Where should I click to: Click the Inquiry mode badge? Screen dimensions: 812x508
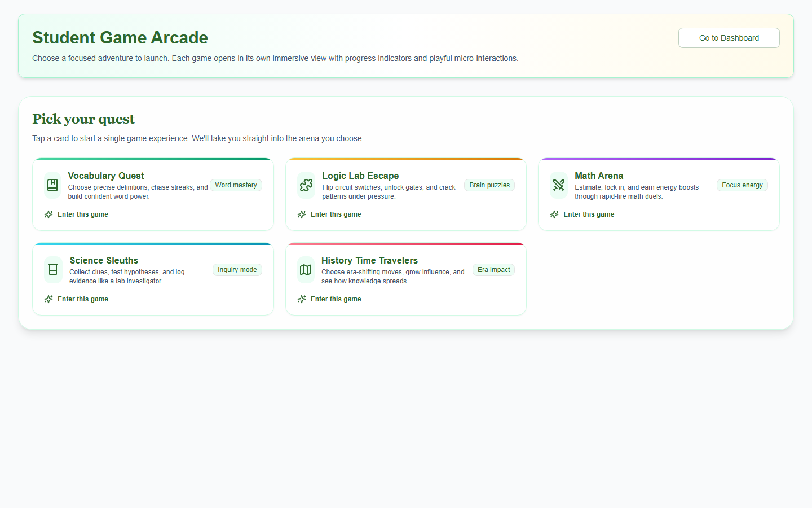237,270
